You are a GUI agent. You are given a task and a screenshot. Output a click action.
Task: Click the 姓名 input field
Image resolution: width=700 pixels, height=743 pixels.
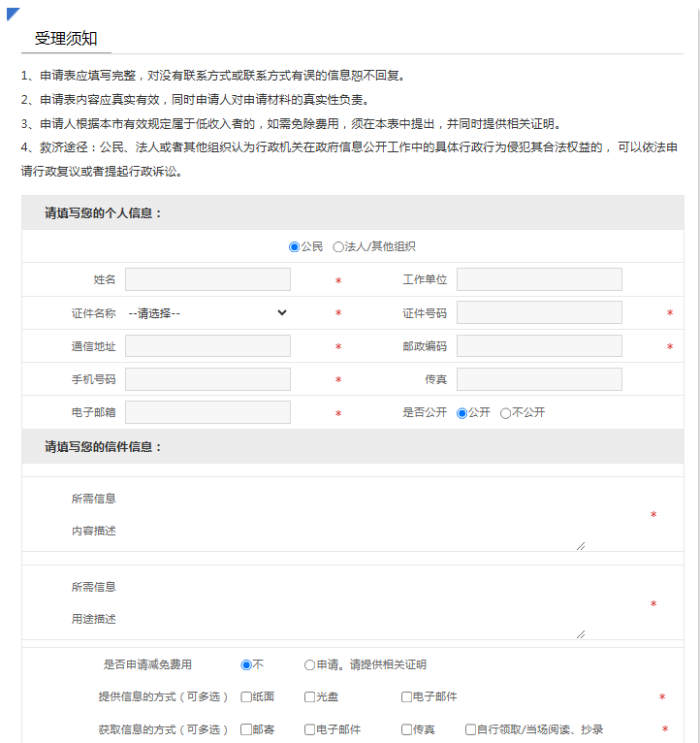click(x=208, y=280)
